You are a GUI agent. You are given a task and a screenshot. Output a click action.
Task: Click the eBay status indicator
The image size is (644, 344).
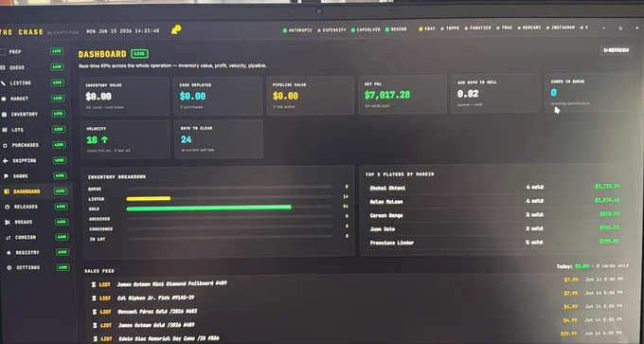point(427,29)
